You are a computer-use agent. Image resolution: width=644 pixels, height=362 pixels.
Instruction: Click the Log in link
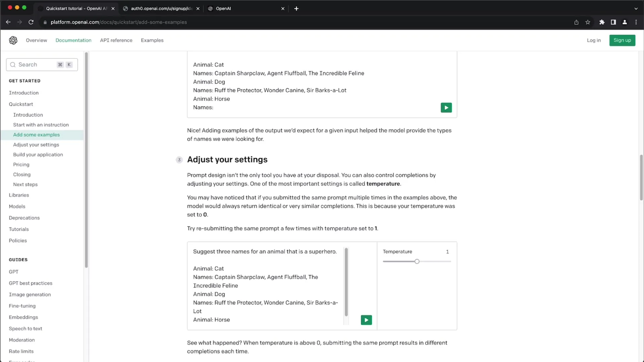click(594, 40)
